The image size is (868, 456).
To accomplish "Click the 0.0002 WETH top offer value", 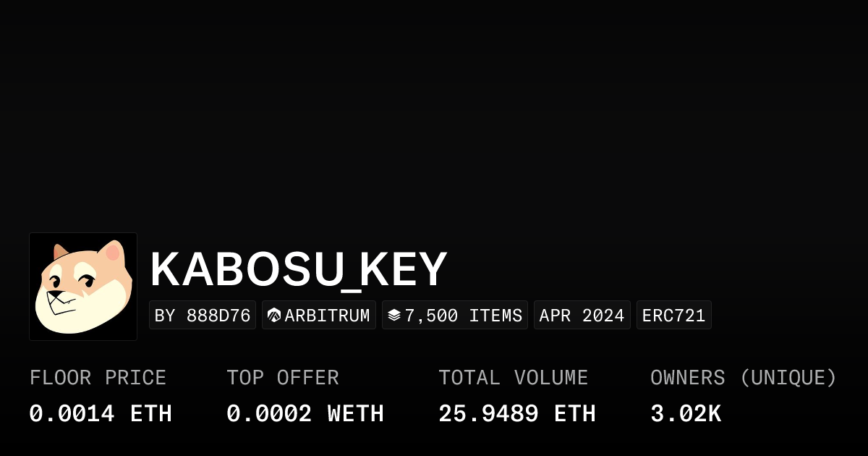I will pos(305,414).
